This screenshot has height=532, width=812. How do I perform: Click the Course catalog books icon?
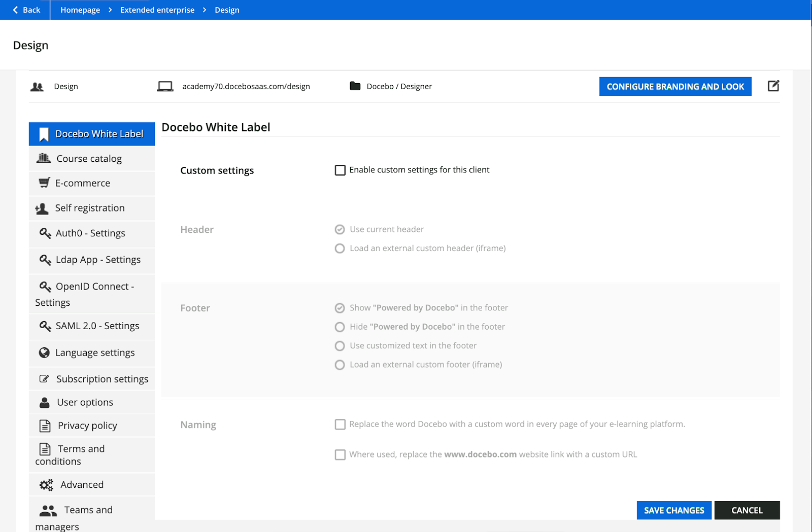pyautogui.click(x=44, y=158)
